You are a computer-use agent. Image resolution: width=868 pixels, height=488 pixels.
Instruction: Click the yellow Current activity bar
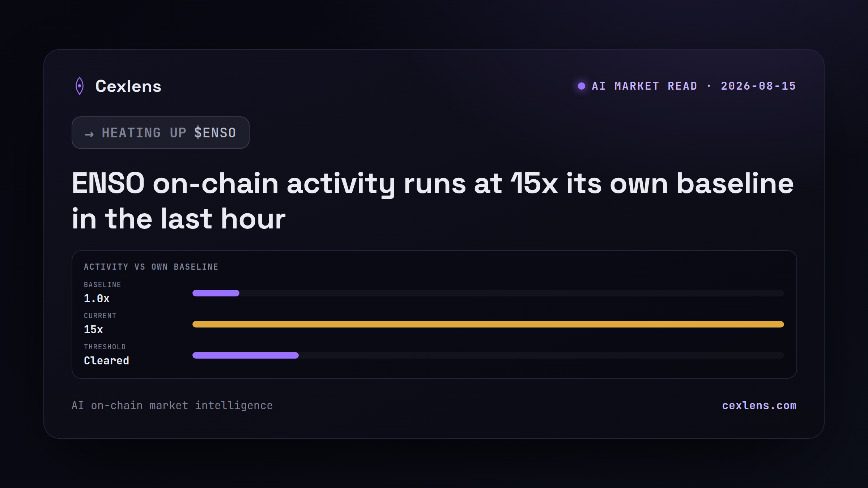tap(488, 324)
